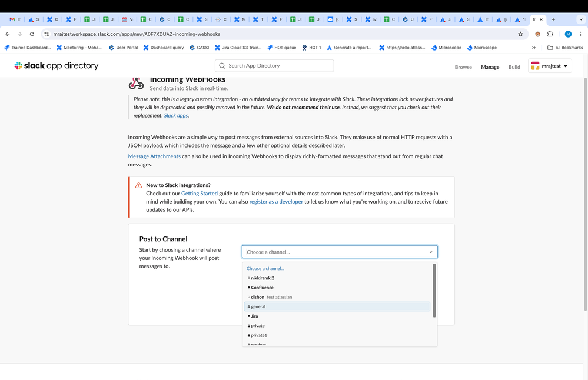Choose dishon test atlassian option
Viewport: 588px width, 380px height.
pos(337,297)
